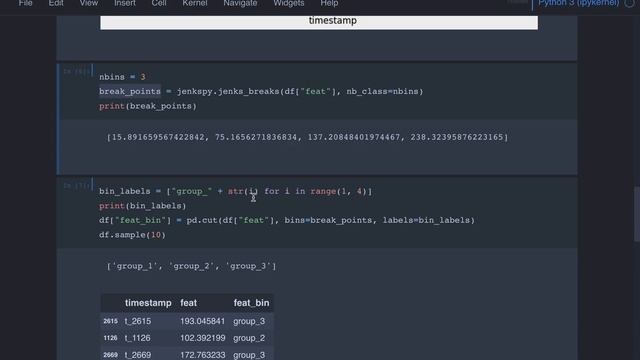Open the Navigate menu

pyautogui.click(x=240, y=3)
